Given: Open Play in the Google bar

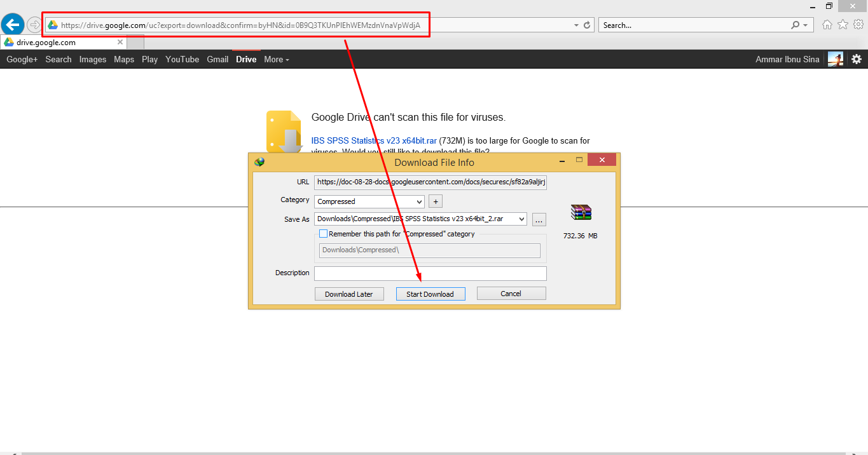Looking at the screenshot, I should pos(150,59).
